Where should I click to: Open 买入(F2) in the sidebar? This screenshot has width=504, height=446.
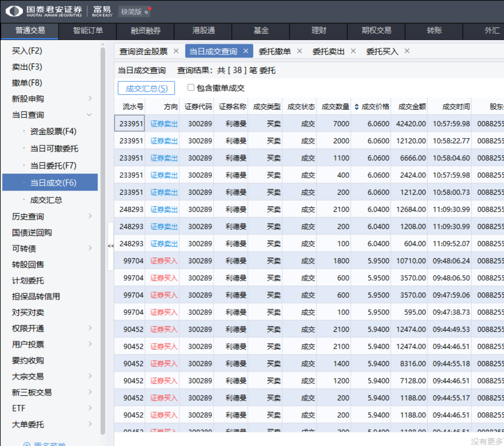tap(27, 51)
